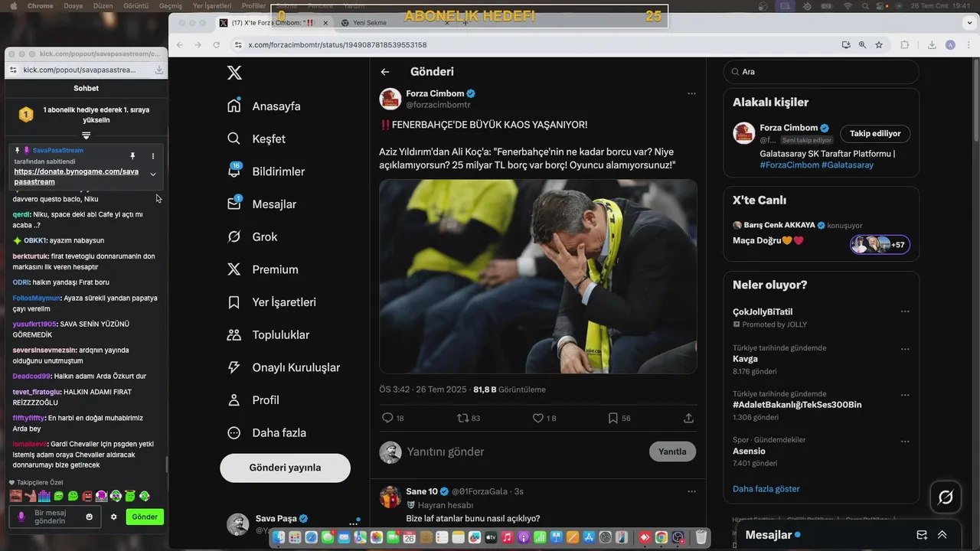Open Düzen menu in menu bar
Screen dimensions: 980x551
point(103,5)
